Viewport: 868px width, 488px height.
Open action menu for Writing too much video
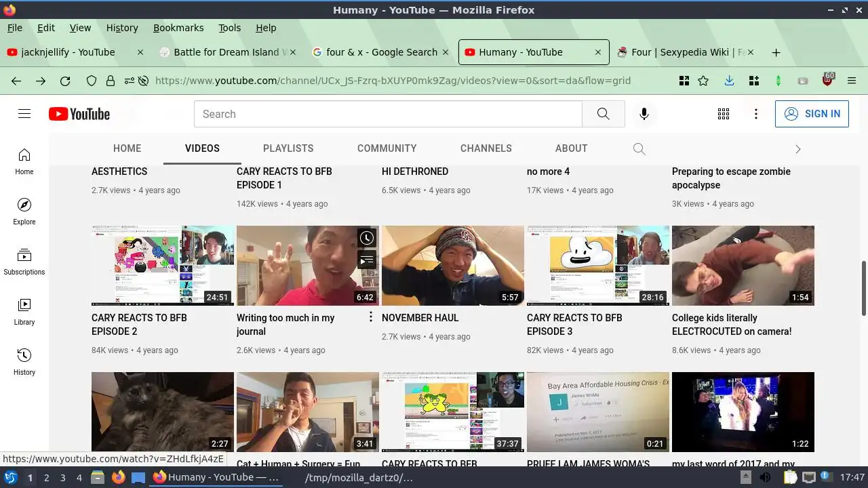coord(370,317)
